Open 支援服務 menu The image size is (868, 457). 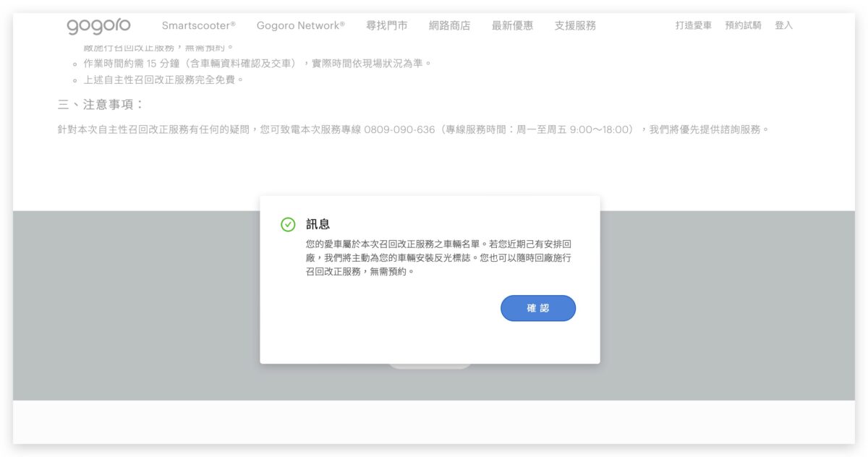[x=575, y=25]
